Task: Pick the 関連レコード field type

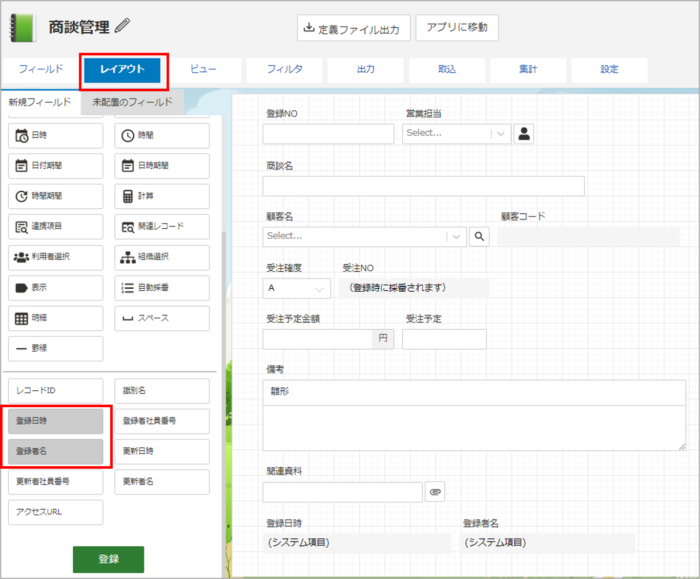Action: [162, 226]
